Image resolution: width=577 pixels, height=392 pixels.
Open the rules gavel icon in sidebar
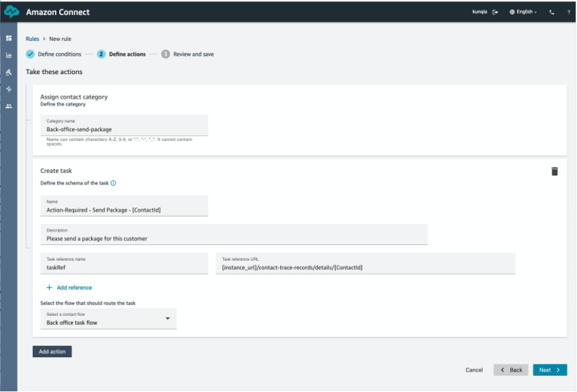[x=9, y=72]
